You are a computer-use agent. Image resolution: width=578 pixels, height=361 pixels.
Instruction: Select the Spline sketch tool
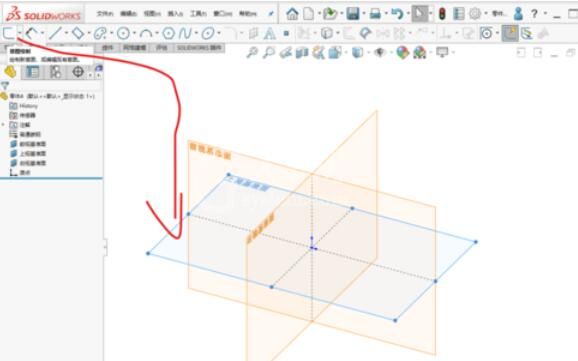185,34
